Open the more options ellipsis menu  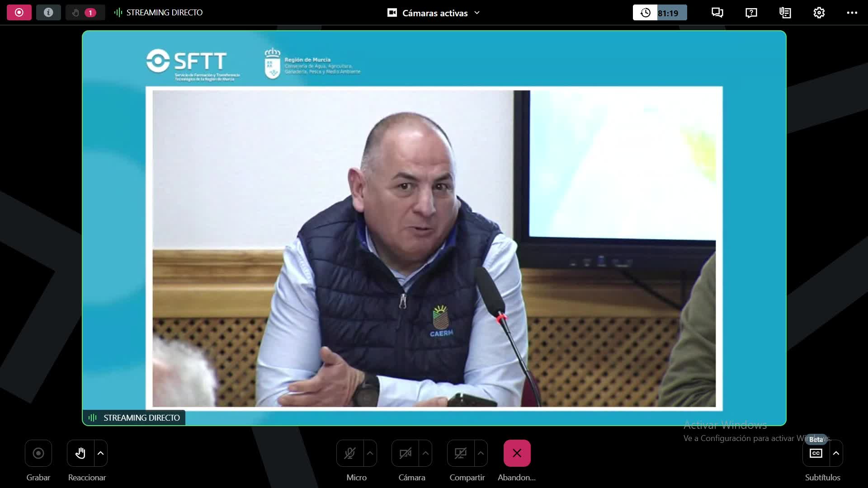coord(852,13)
